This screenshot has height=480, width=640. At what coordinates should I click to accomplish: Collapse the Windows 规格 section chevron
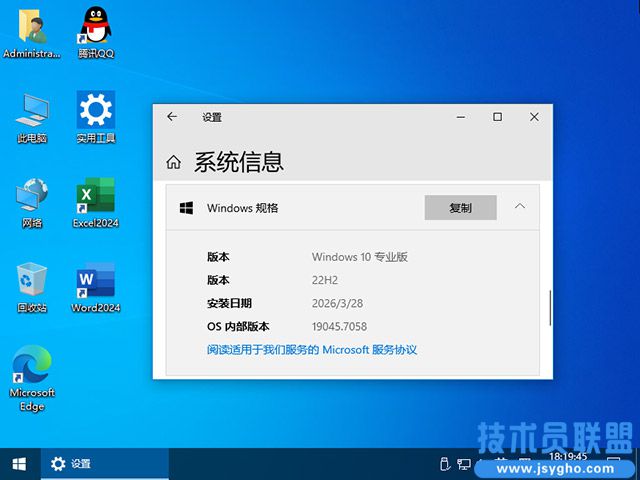tap(520, 207)
